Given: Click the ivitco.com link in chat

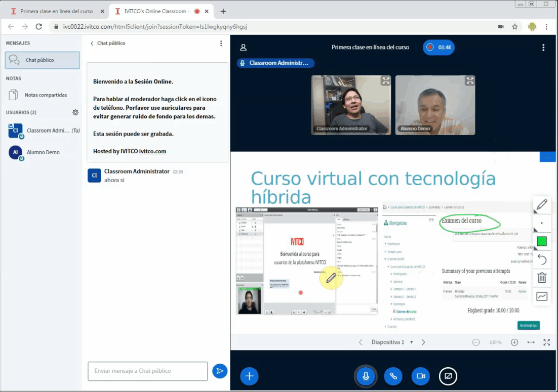Looking at the screenshot, I should [x=152, y=151].
